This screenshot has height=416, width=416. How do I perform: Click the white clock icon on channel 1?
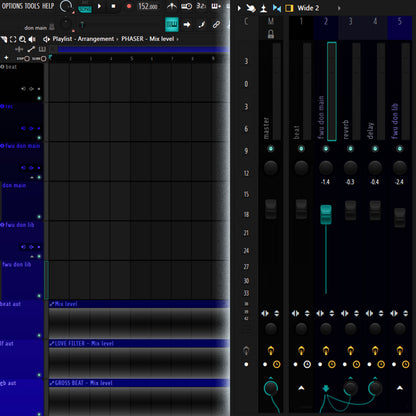point(307,364)
